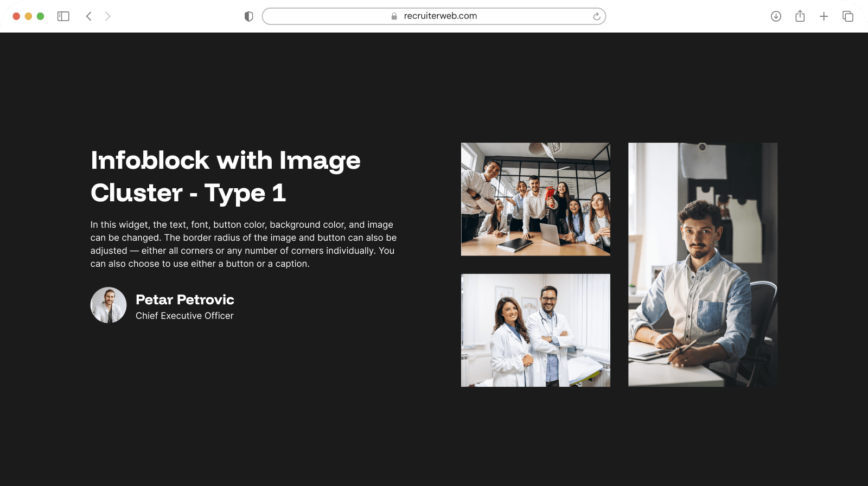This screenshot has width=868, height=486.
Task: Click the office team group photo
Action: (x=535, y=199)
